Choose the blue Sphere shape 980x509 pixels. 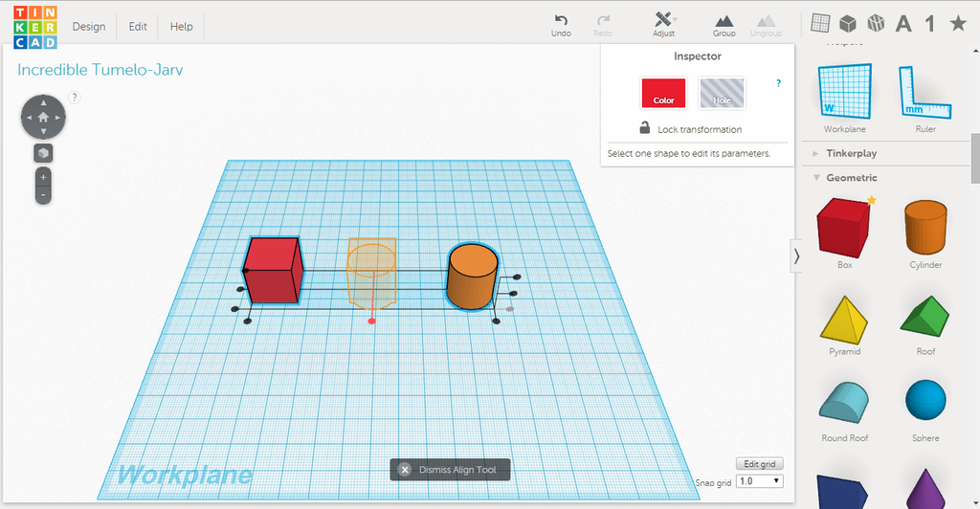(925, 409)
